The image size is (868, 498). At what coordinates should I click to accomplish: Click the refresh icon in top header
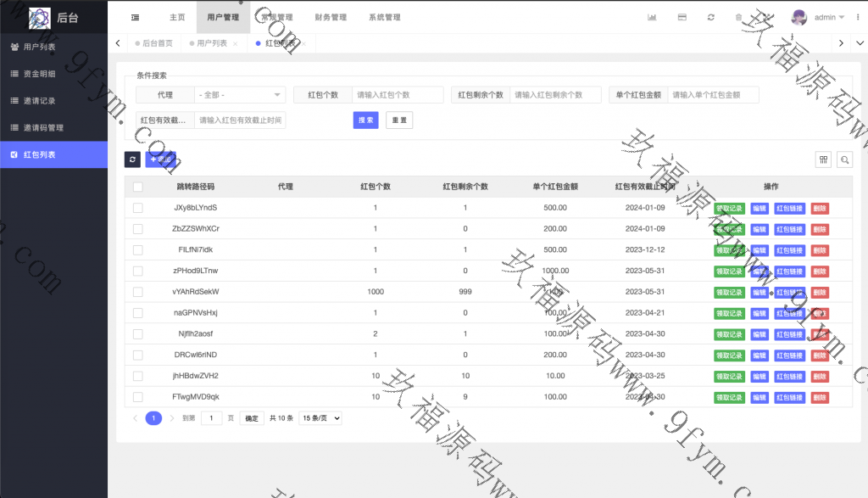(710, 17)
